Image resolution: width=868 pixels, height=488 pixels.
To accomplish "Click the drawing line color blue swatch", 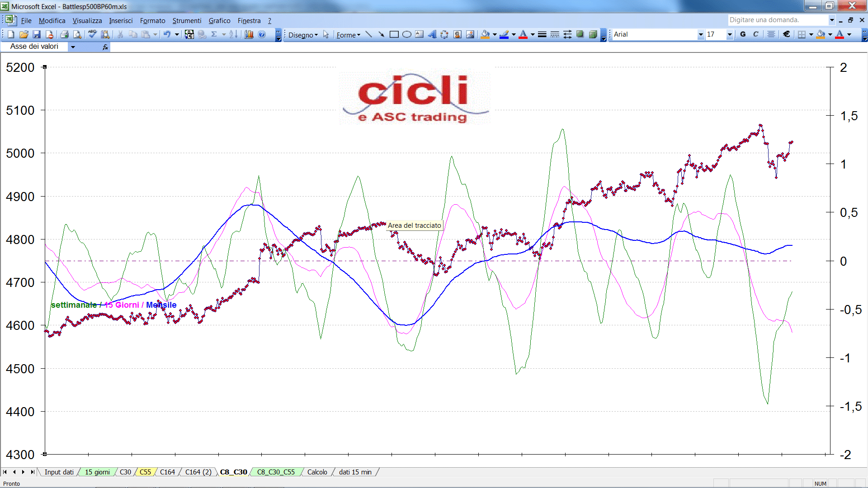I will (504, 34).
